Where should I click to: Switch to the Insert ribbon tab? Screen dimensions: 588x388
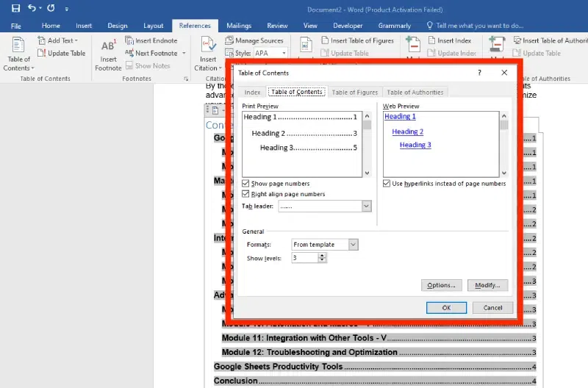[84, 26]
